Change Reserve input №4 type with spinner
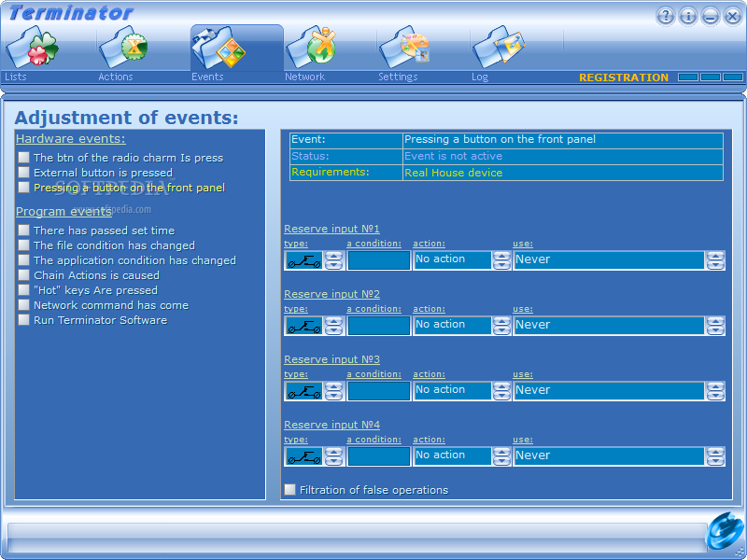The height and width of the screenshot is (560, 747). click(334, 456)
